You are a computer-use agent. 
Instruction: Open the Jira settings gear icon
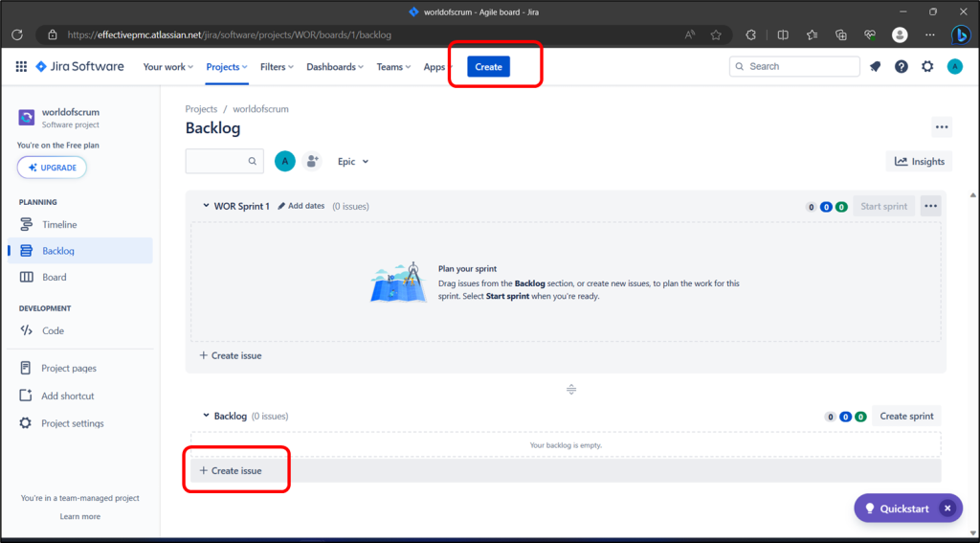927,66
